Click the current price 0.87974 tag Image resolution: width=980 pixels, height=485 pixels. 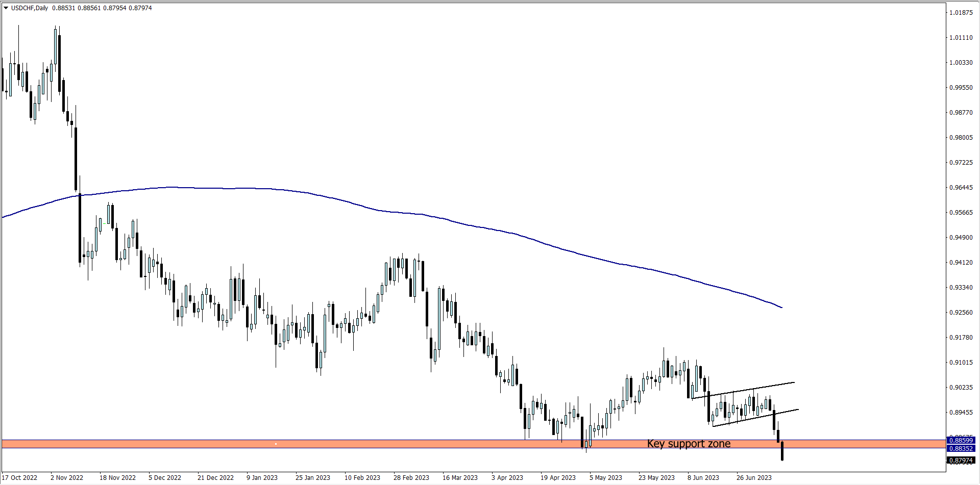pos(961,461)
